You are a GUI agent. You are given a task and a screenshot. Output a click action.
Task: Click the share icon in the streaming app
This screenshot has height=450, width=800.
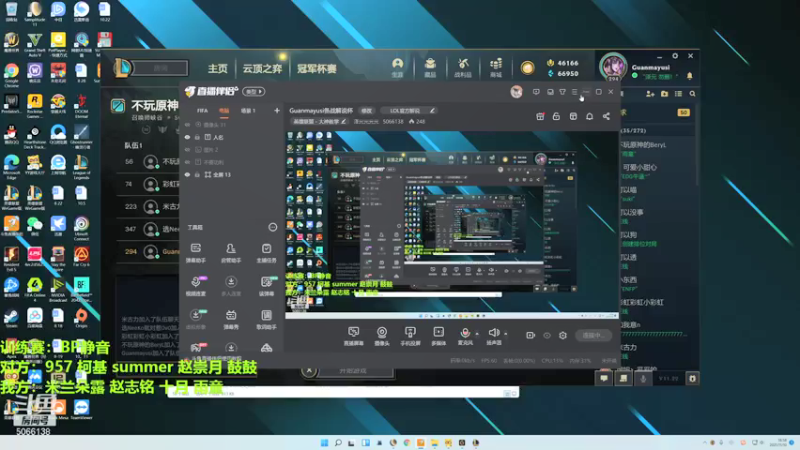(x=606, y=116)
